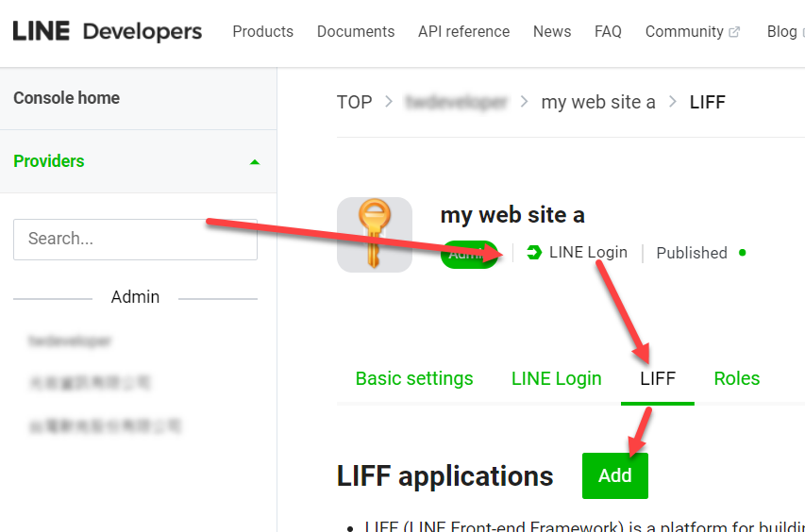Image resolution: width=805 pixels, height=532 pixels.
Task: Open the API reference page
Action: pos(463,31)
